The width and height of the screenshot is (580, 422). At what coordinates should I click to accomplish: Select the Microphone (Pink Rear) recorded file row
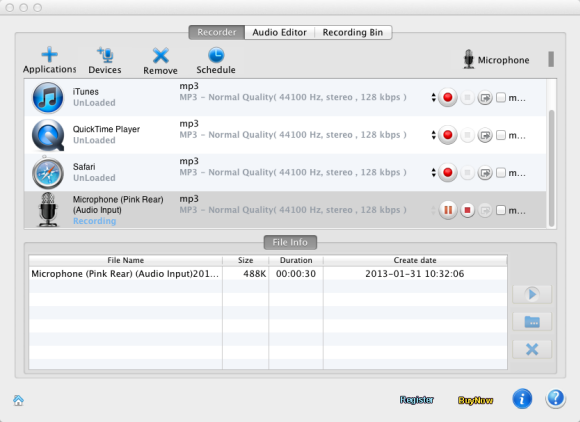coord(268,274)
